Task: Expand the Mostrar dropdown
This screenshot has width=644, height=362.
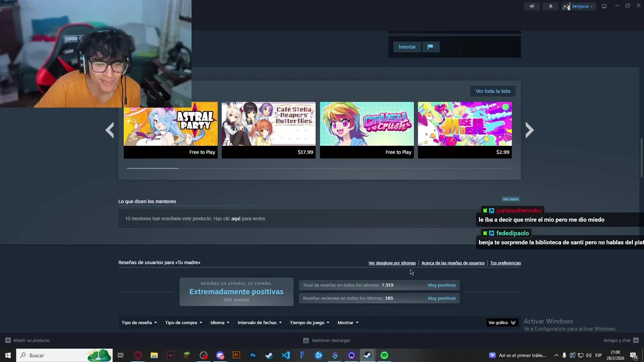Action: click(x=348, y=323)
